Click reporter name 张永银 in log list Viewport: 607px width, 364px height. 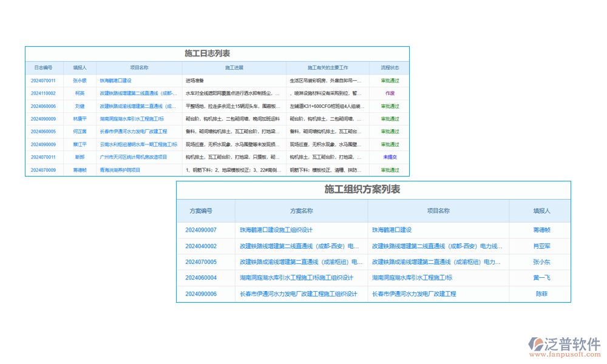click(80, 81)
